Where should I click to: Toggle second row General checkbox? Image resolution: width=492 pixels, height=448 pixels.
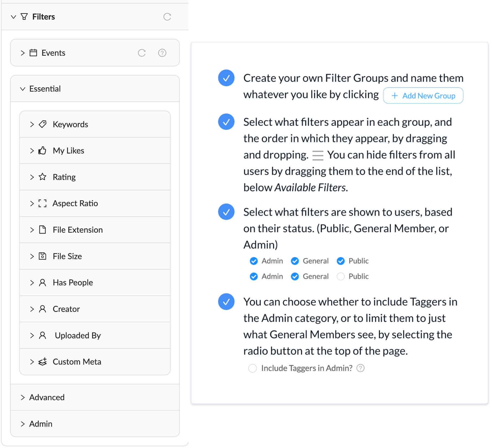(295, 276)
